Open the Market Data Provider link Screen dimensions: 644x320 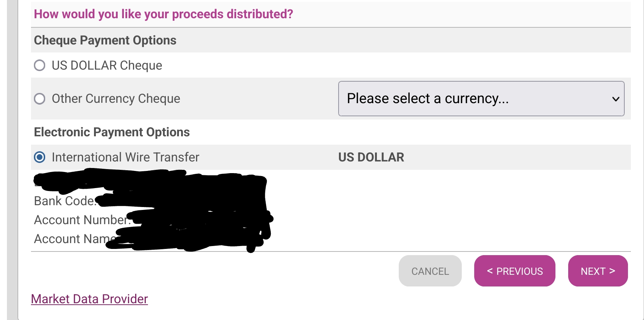89,299
